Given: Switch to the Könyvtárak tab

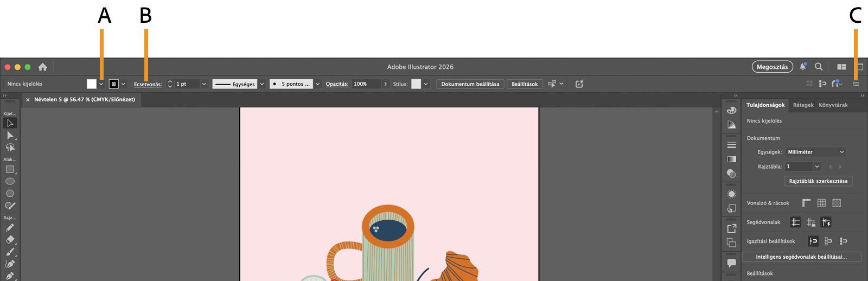Looking at the screenshot, I should pos(833,105).
